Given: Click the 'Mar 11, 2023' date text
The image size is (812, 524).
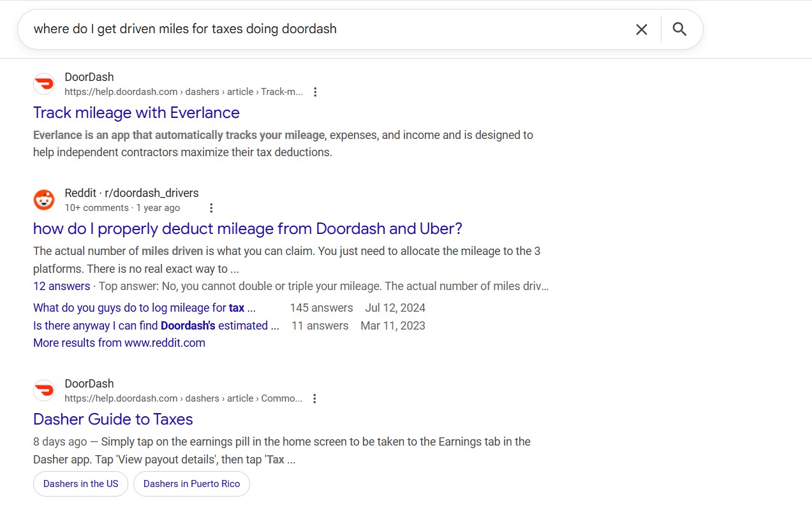Looking at the screenshot, I should (393, 326).
